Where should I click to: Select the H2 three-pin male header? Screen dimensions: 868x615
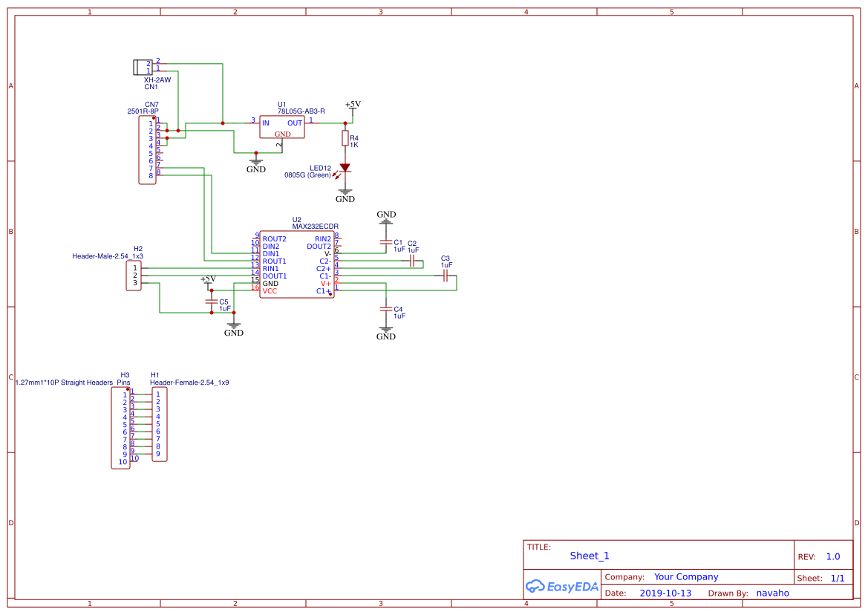click(134, 276)
